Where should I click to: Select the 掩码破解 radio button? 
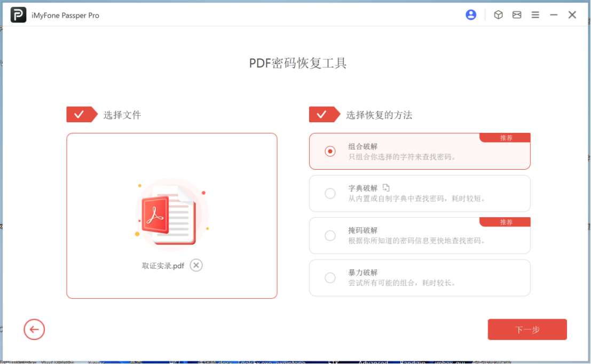coord(330,235)
